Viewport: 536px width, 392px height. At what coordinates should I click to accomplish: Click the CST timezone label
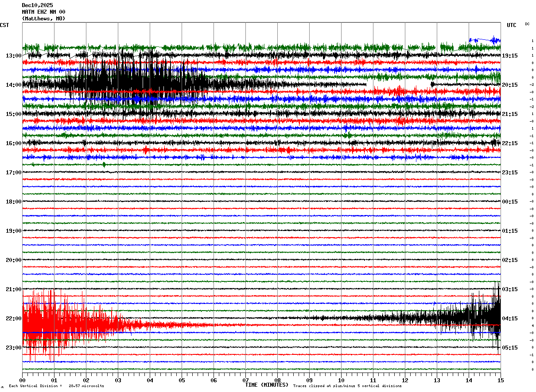4,25
